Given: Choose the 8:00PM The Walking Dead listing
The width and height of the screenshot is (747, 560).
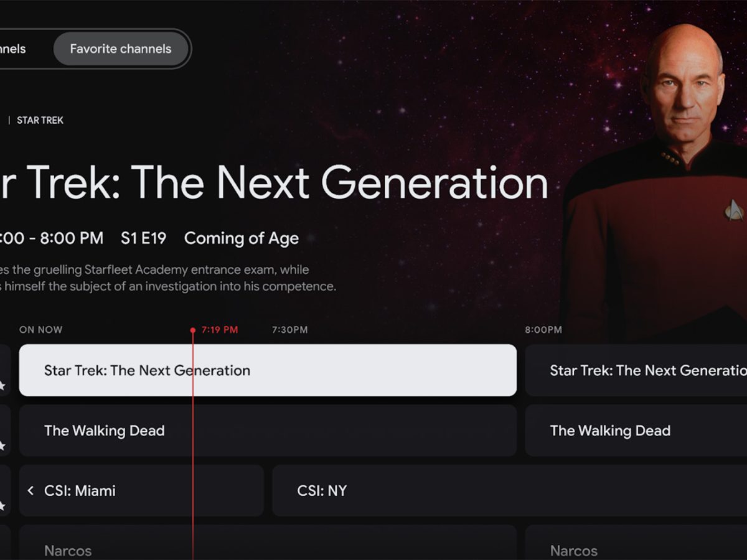Looking at the screenshot, I should [635, 431].
